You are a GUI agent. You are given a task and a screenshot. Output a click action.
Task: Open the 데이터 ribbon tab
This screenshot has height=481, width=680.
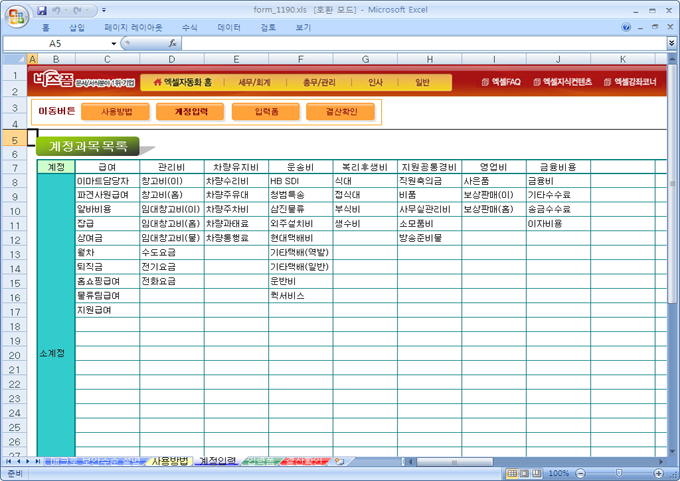(x=229, y=28)
